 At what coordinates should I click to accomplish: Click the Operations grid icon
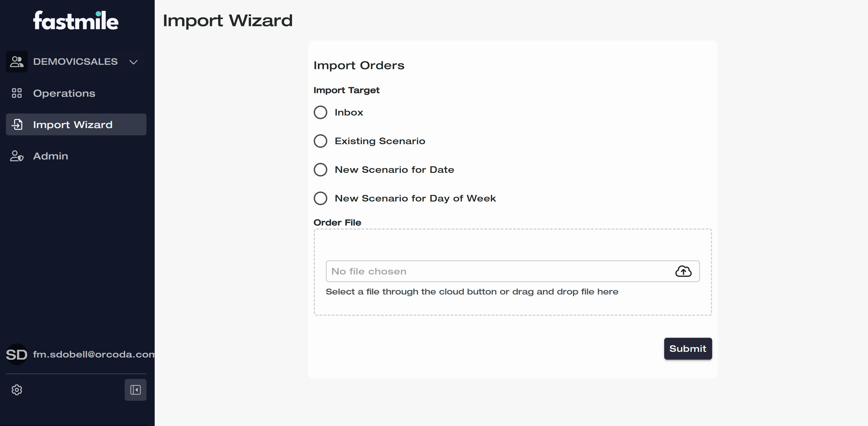coord(17,93)
